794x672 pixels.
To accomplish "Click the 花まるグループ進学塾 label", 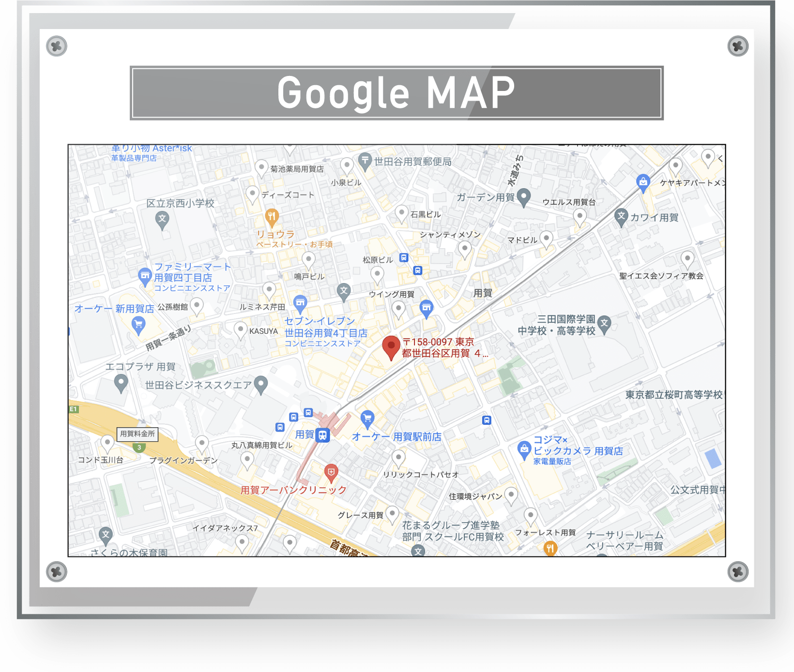I will click(x=451, y=525).
